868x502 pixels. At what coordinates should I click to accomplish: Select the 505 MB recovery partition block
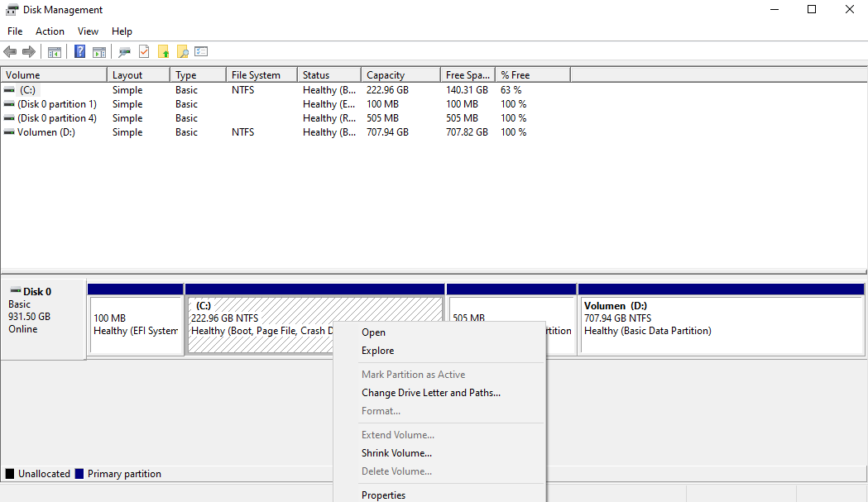[512, 308]
